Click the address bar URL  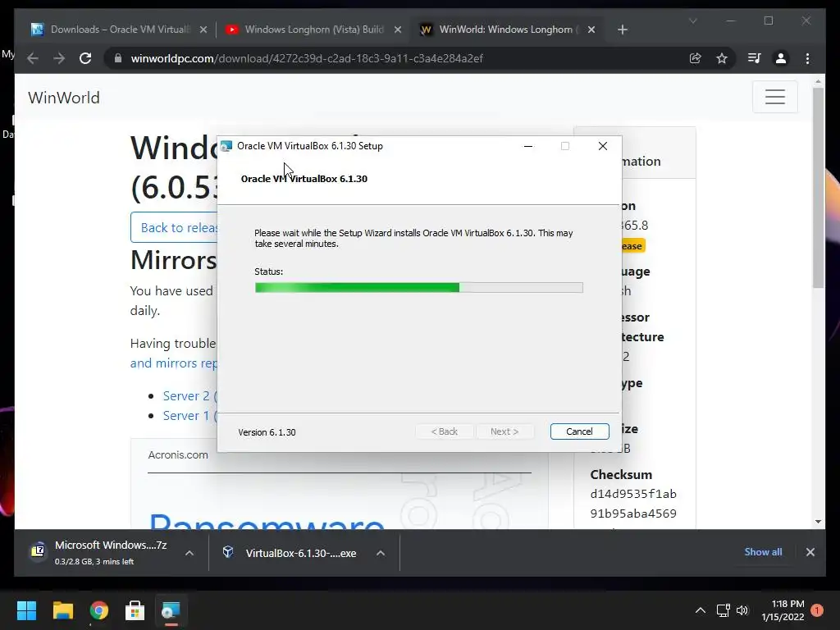coord(307,58)
